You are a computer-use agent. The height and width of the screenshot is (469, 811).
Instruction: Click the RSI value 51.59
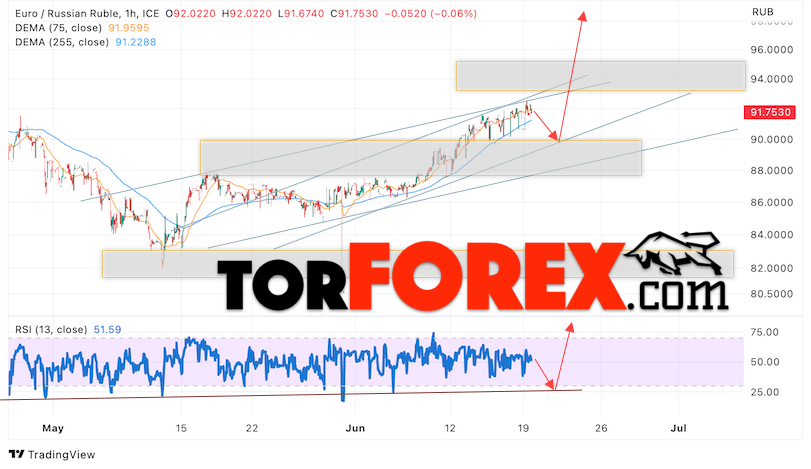(107, 329)
